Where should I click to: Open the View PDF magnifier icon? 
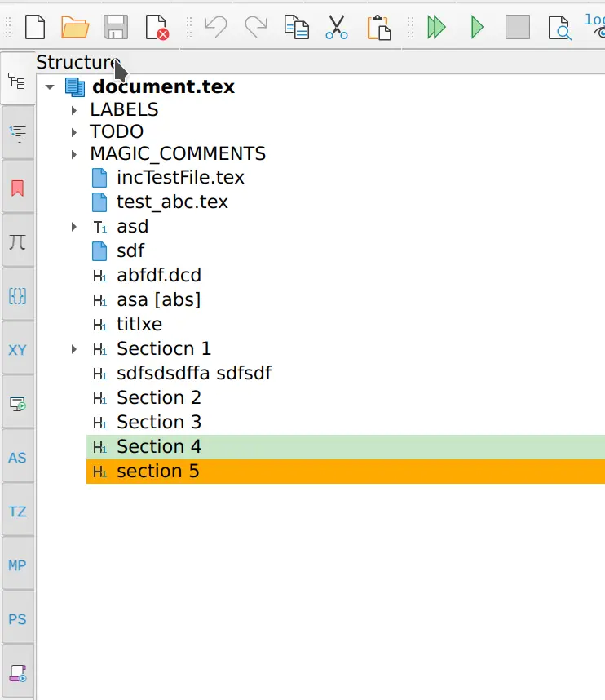click(x=559, y=28)
